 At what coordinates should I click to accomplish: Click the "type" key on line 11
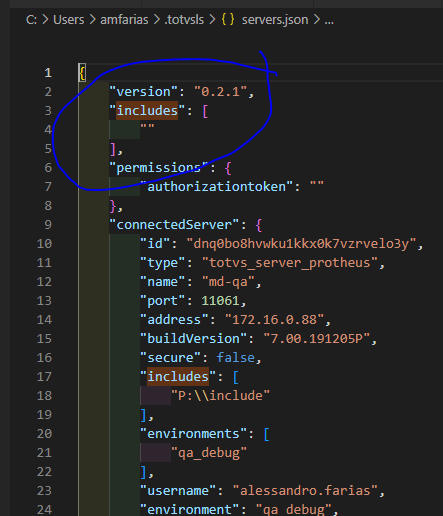point(163,263)
